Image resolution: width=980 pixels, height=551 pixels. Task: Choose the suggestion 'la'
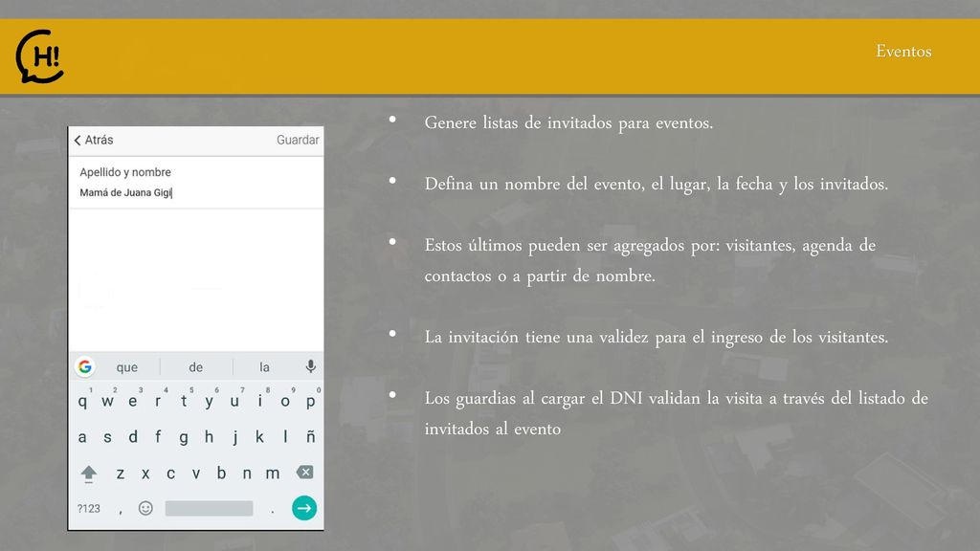[x=264, y=367]
